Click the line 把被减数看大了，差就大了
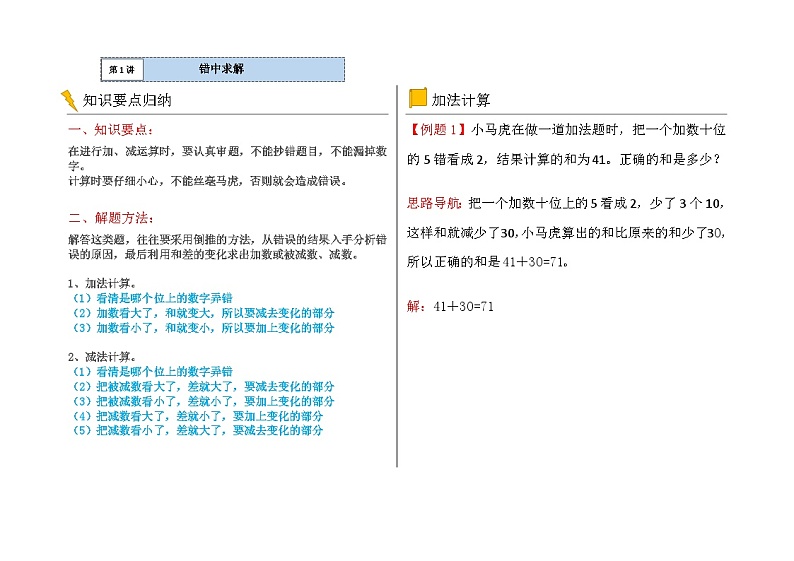 204,386
